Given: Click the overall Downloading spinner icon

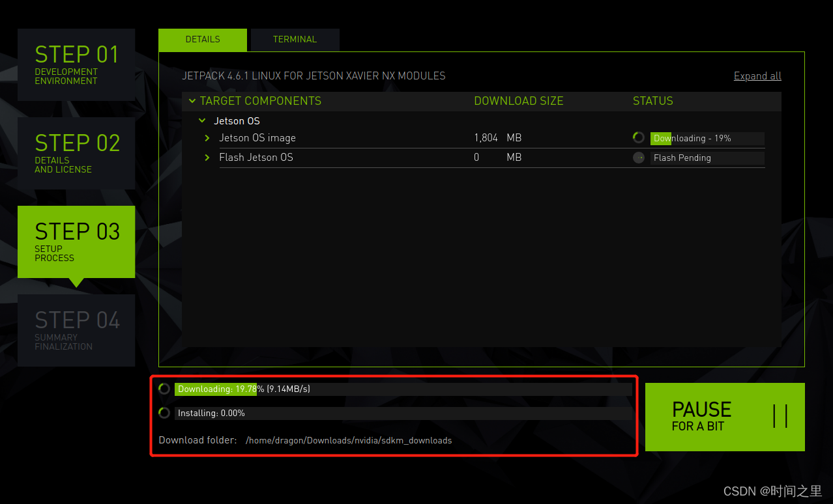Looking at the screenshot, I should 164,389.
